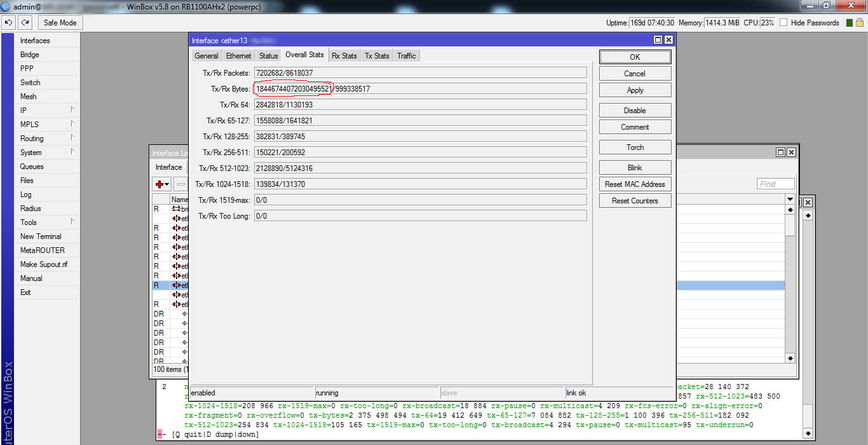
Task: Click the WinBox app icon in title bar
Action: tap(6, 6)
